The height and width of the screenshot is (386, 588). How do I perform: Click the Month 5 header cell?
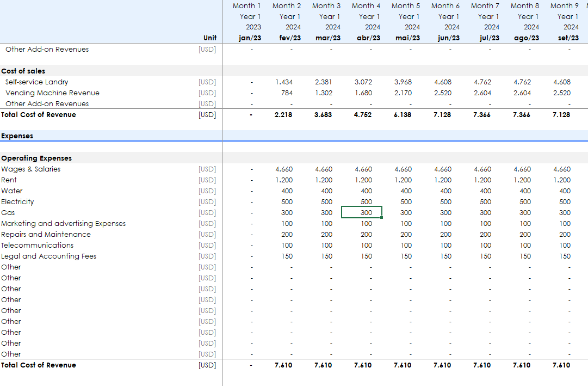point(406,5)
